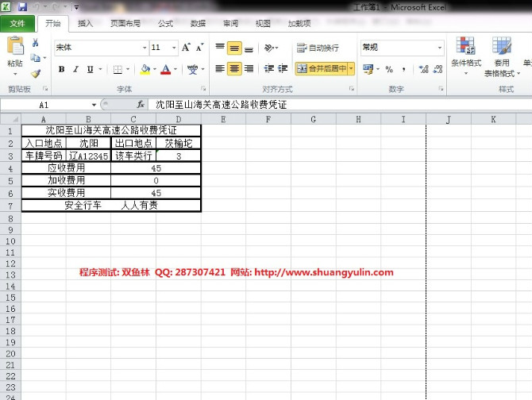
Task: Open the font name 宋体 dropdown
Action: click(x=145, y=48)
